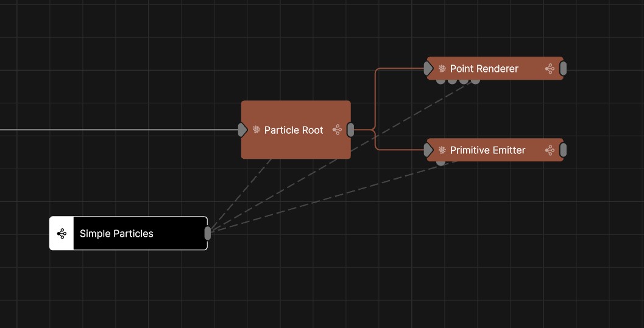Click the Primitive Emitter input port arrow
The image size is (644, 328).
pyautogui.click(x=428, y=150)
